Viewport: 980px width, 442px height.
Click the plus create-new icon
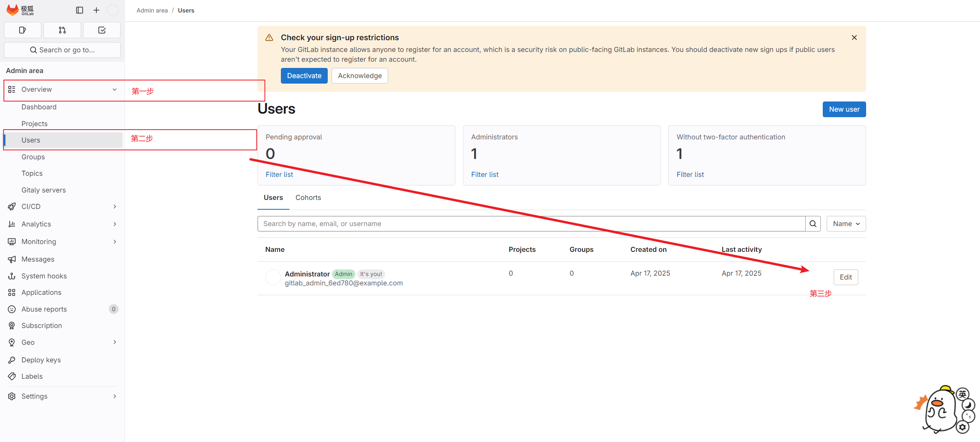pos(96,10)
